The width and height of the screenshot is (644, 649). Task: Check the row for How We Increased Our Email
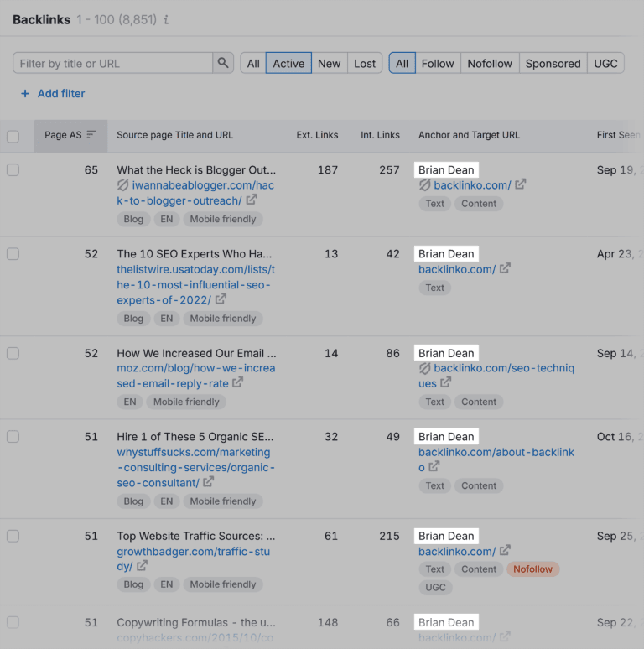click(13, 353)
